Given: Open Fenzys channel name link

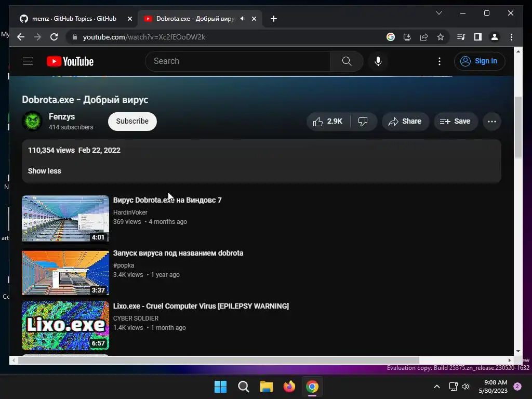Looking at the screenshot, I should [x=62, y=116].
